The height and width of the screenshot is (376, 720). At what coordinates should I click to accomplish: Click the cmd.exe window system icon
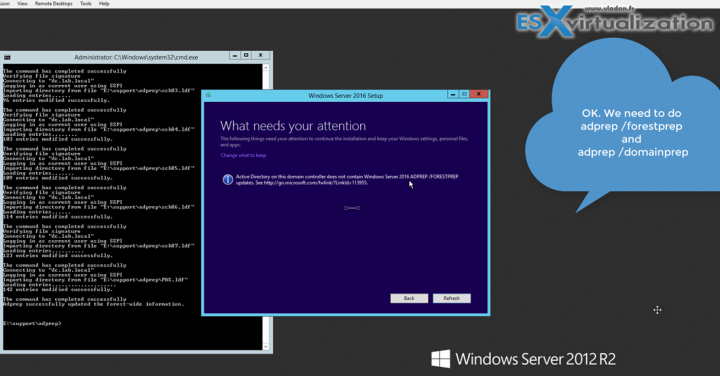pyautogui.click(x=7, y=57)
